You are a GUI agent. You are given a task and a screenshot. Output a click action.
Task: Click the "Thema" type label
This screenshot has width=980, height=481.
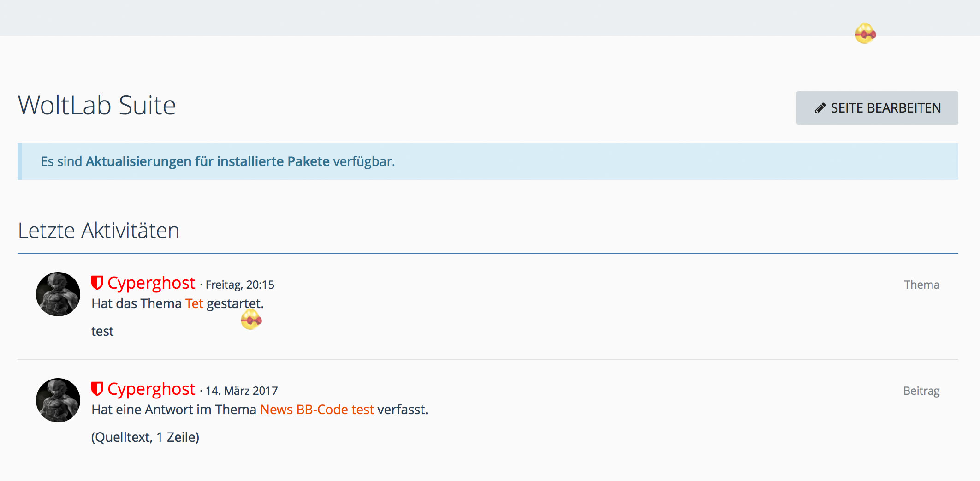pyautogui.click(x=921, y=285)
